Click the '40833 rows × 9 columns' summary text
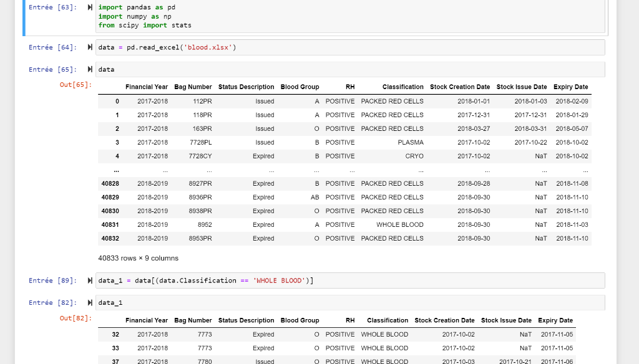639x364 pixels. 137,257
